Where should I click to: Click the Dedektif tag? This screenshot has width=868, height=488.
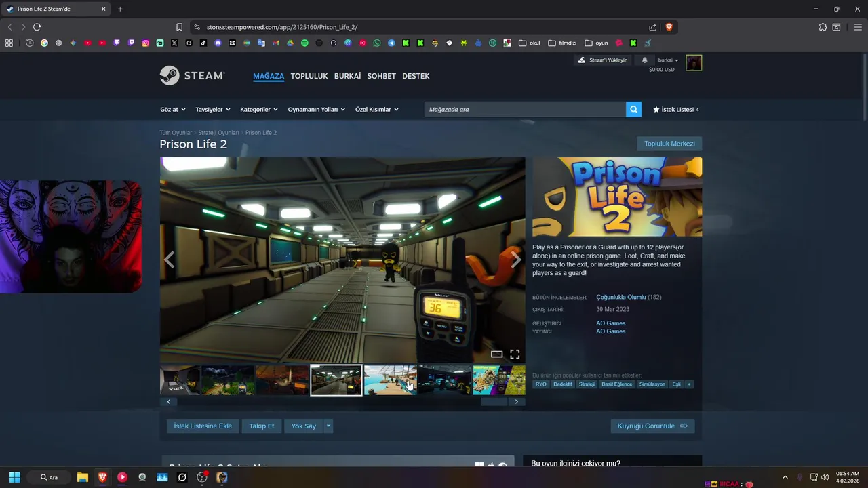(562, 384)
